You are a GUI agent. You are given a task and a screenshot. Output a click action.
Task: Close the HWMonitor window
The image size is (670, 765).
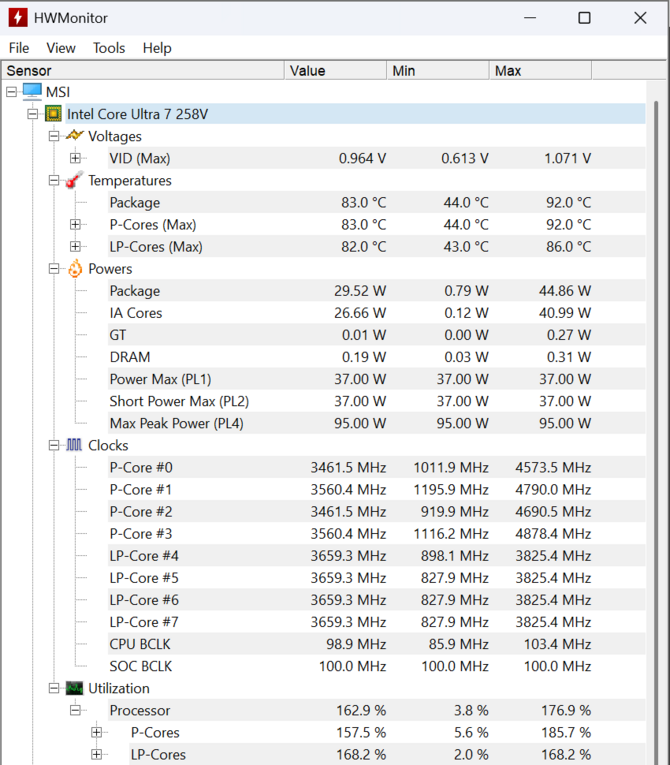pos(640,18)
